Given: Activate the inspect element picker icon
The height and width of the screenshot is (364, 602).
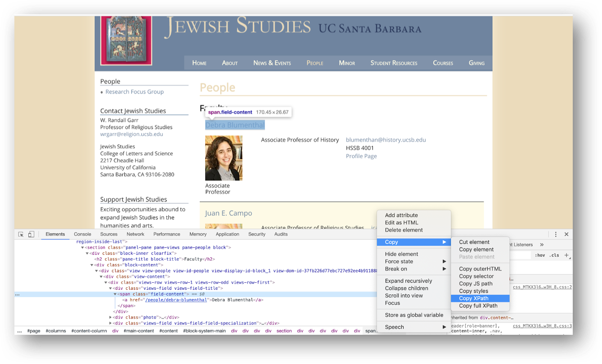Looking at the screenshot, I should [21, 234].
